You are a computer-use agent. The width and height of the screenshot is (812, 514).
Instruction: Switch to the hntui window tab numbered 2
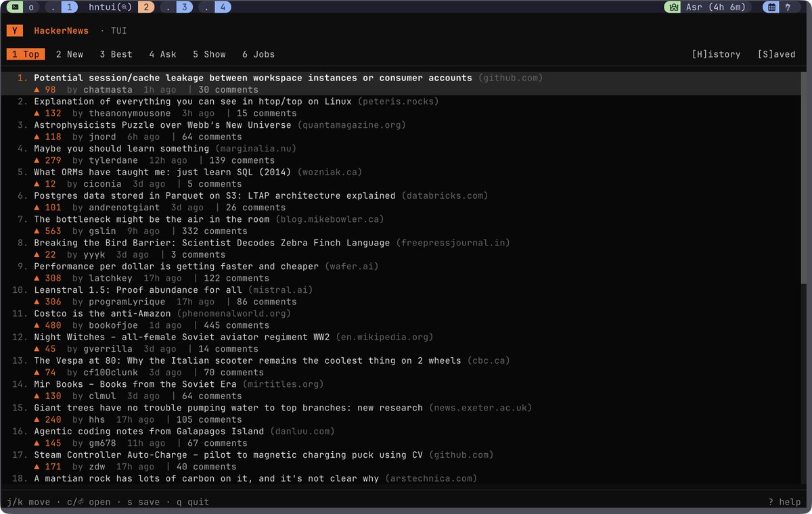click(x=121, y=7)
